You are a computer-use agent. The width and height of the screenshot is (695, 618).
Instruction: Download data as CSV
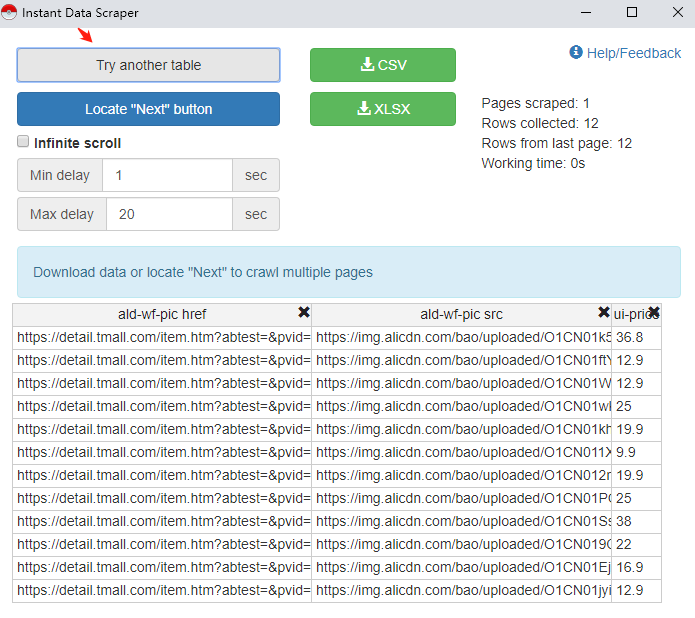[382, 65]
